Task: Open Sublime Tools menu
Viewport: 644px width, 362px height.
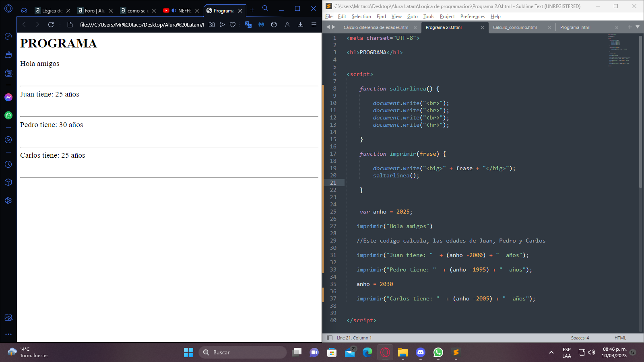Action: [429, 16]
